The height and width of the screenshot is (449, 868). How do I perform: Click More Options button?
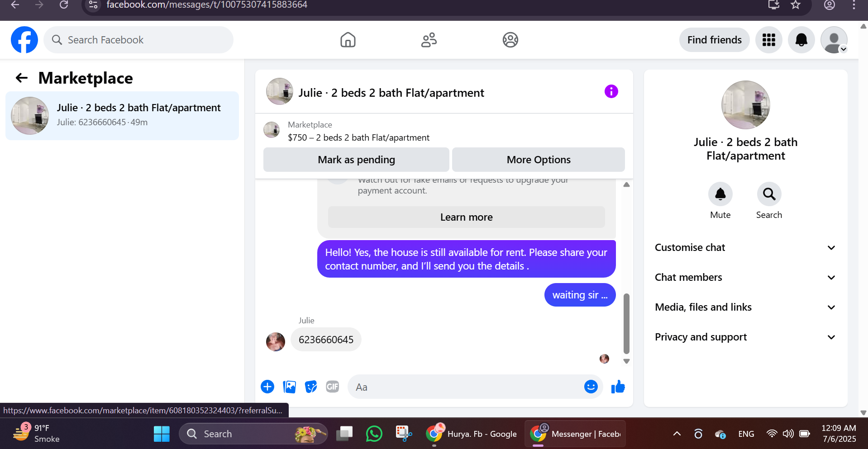(538, 160)
